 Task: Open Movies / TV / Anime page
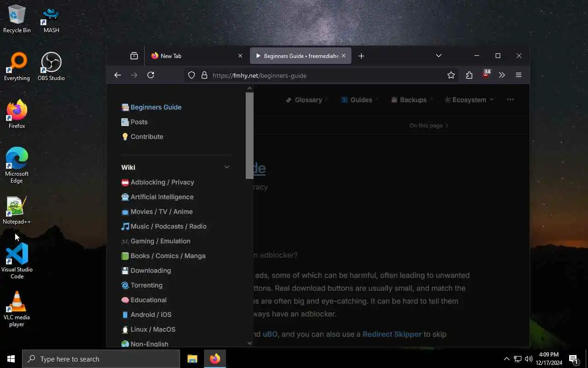(157, 212)
